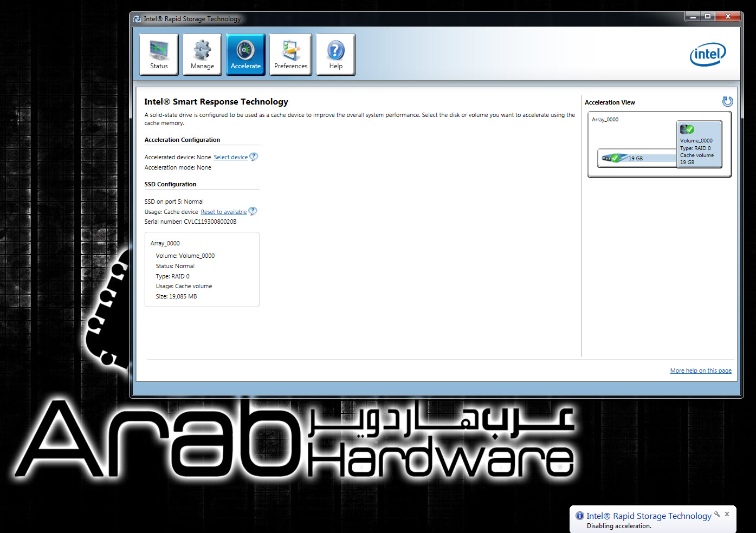Click the Intel logo
Viewport: 756px width, 533px height.
coord(708,54)
